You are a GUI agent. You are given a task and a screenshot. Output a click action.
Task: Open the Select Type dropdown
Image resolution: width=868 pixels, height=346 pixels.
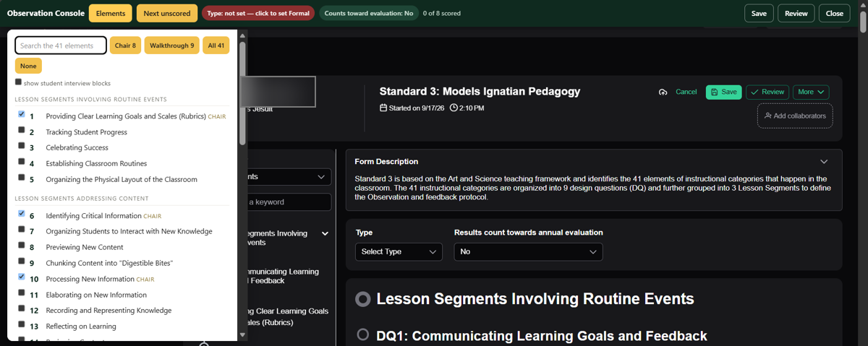point(399,251)
